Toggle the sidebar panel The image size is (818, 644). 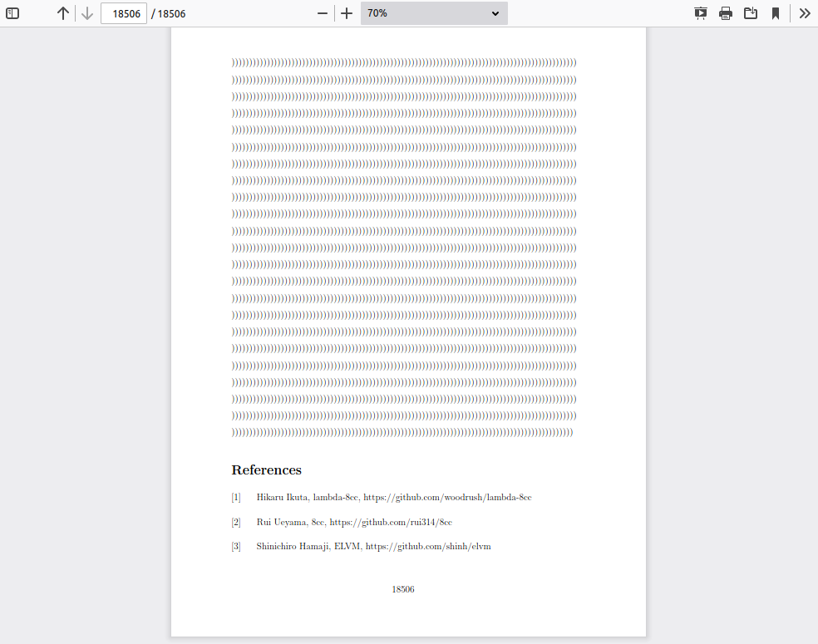tap(12, 13)
